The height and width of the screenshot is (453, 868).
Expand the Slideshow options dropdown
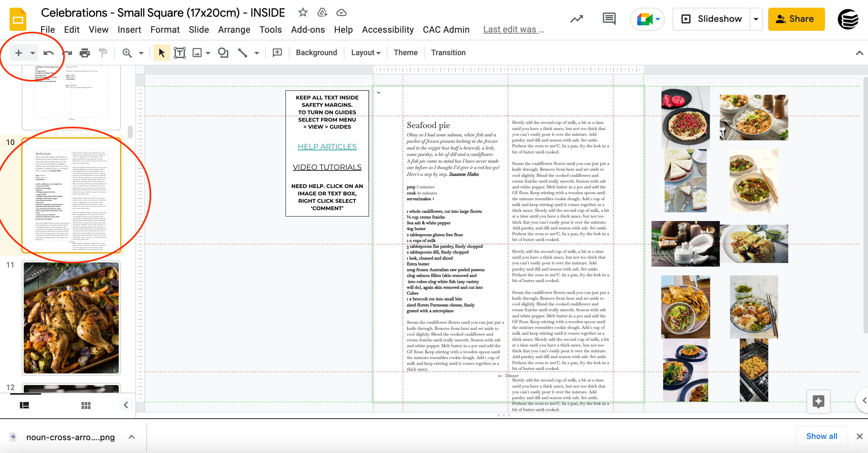[756, 19]
